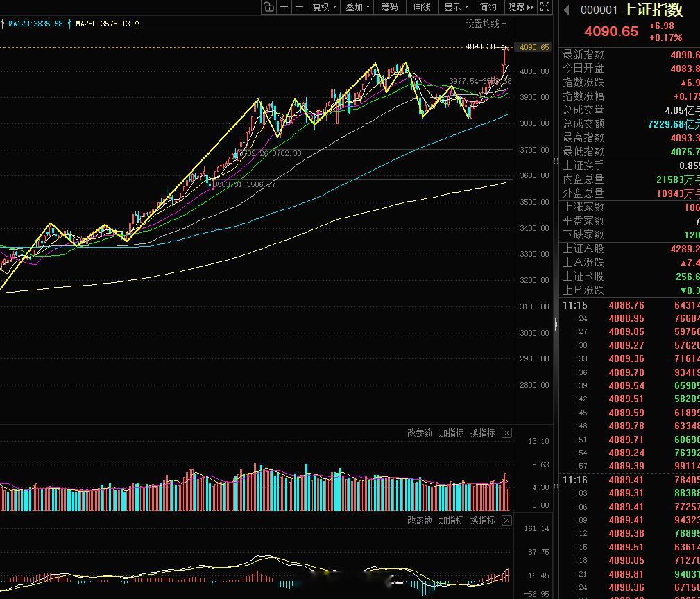Activate the 画线 drawing tool
This screenshot has height=599, width=700.
(422, 7)
